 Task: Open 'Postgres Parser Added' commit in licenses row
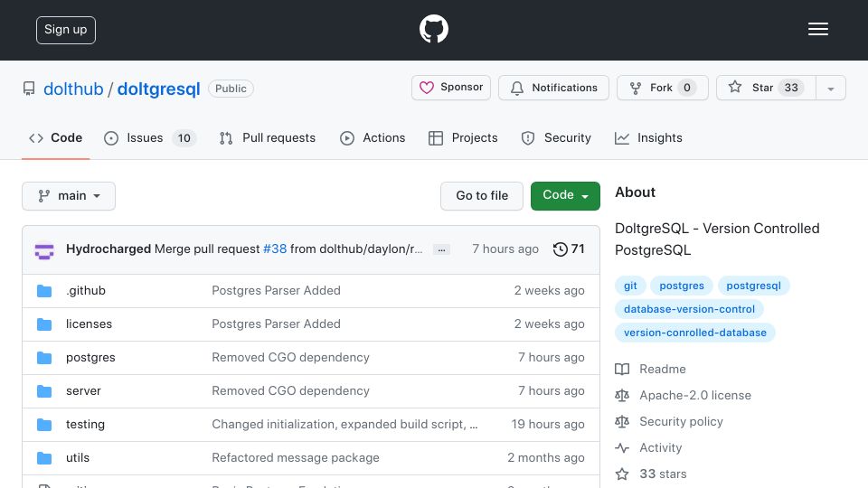click(277, 324)
